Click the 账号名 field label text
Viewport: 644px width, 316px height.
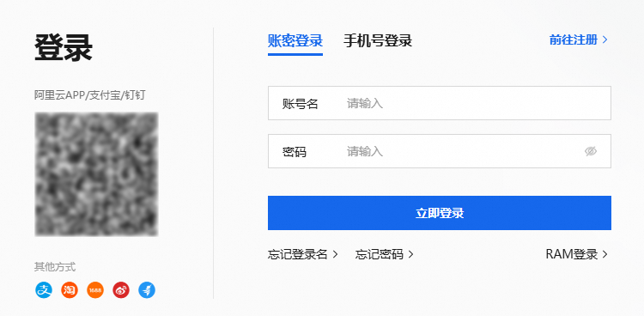[x=301, y=104]
